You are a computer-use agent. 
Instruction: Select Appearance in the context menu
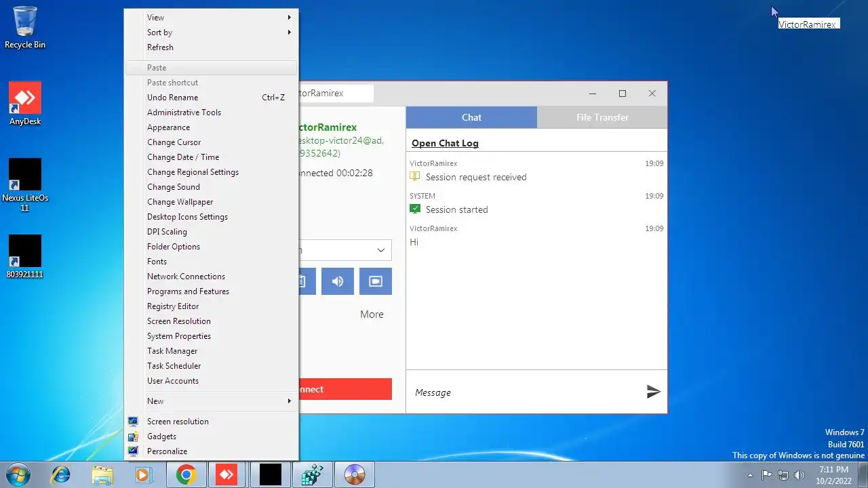tap(212, 127)
